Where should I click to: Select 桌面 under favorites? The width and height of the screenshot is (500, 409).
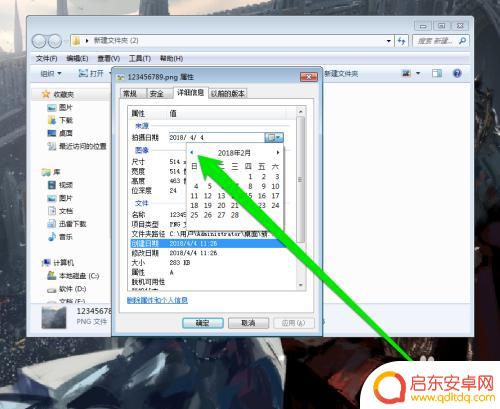click(x=60, y=133)
